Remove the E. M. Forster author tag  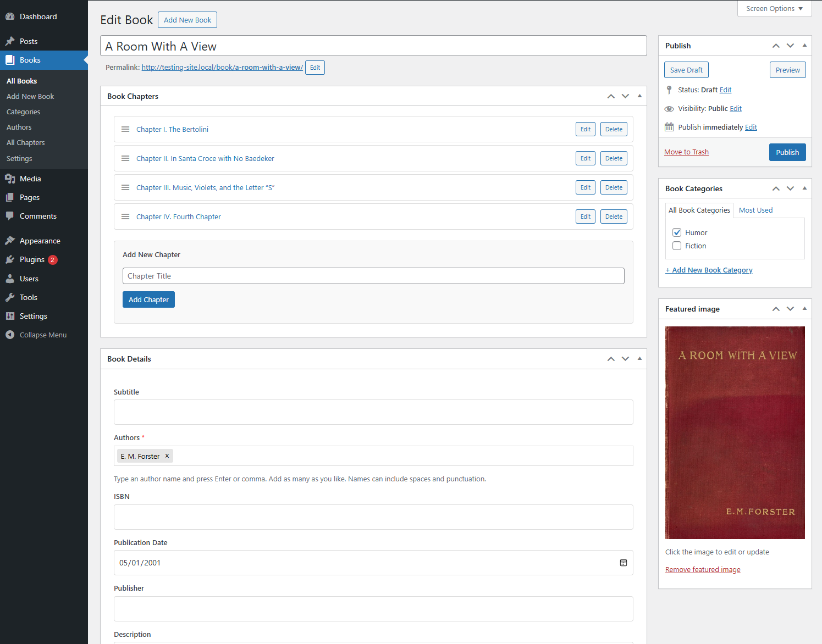pyautogui.click(x=167, y=456)
